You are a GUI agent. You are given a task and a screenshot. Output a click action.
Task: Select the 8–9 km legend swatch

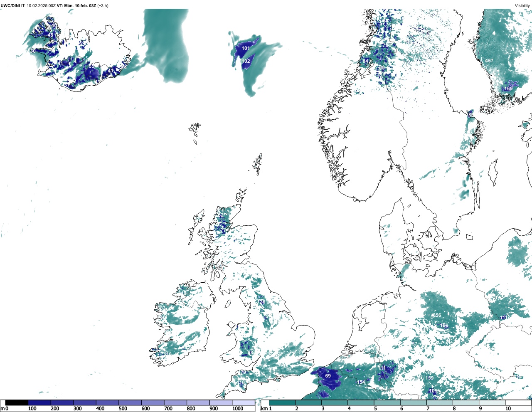click(x=465, y=403)
